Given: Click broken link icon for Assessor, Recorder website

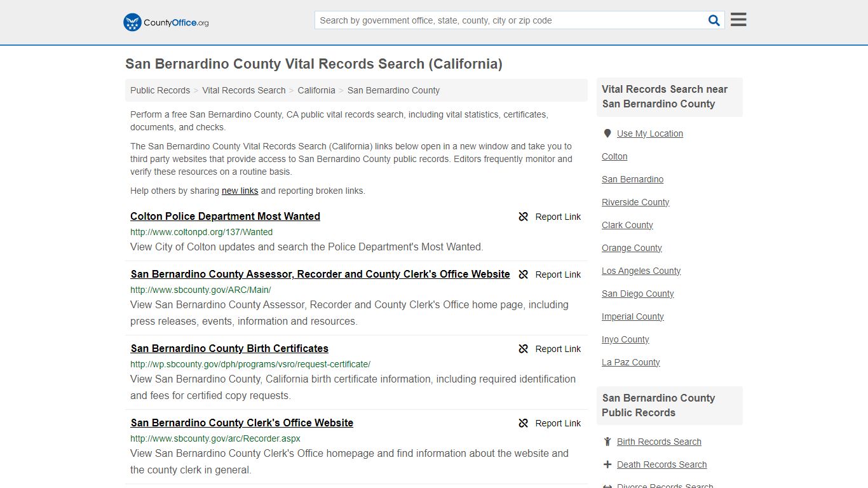Looking at the screenshot, I should 524,274.
